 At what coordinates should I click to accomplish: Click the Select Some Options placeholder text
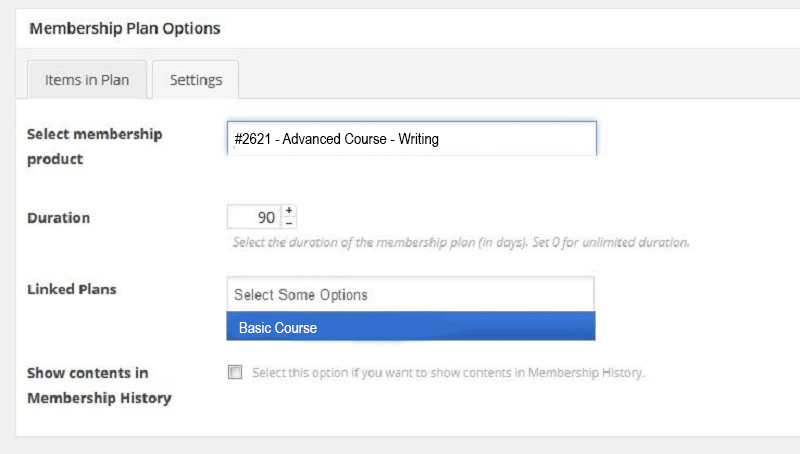[301, 295]
